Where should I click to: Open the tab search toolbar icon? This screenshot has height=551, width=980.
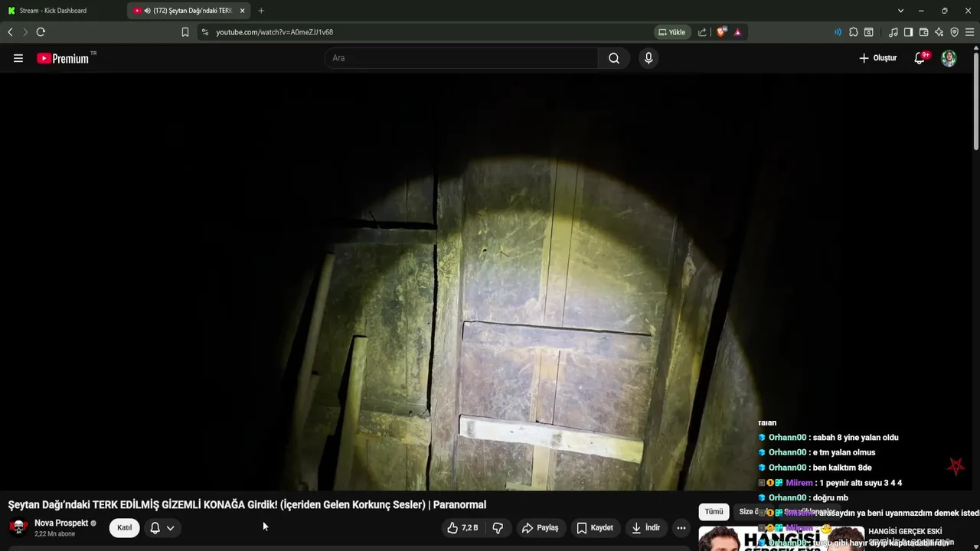pyautogui.click(x=869, y=32)
